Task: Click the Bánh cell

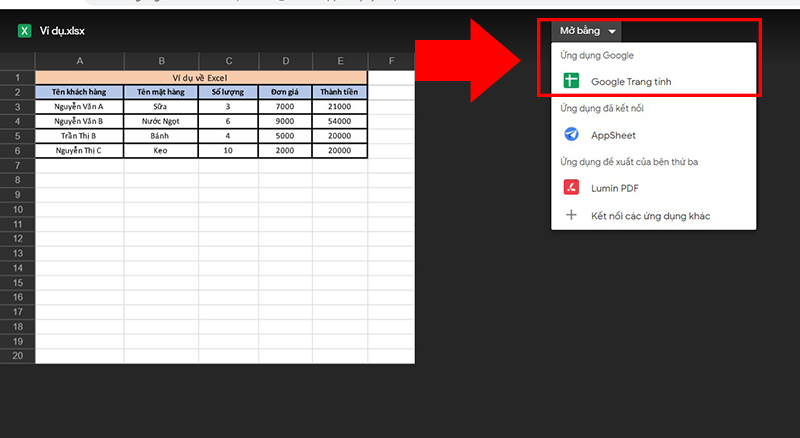Action: [161, 136]
